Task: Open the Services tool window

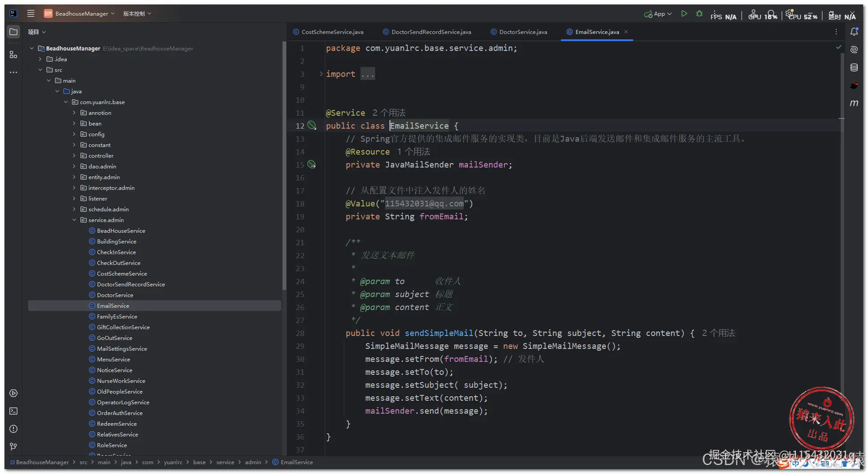Action: click(13, 393)
